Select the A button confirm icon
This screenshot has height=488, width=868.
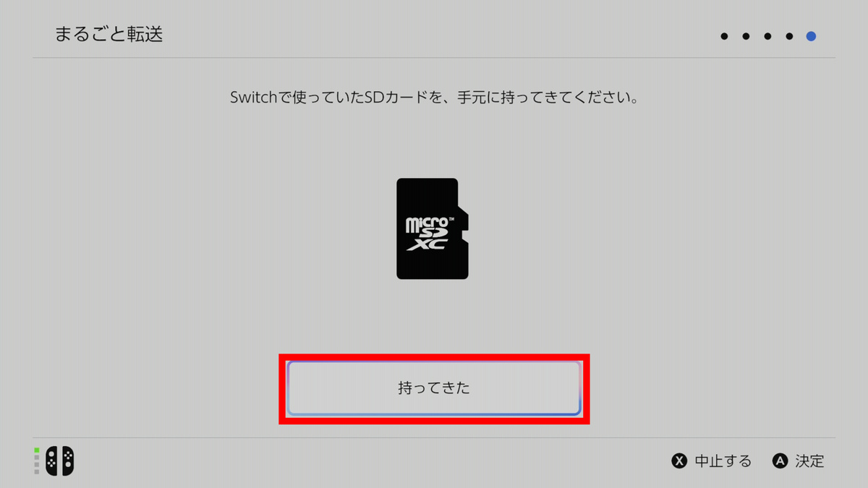pos(779,461)
